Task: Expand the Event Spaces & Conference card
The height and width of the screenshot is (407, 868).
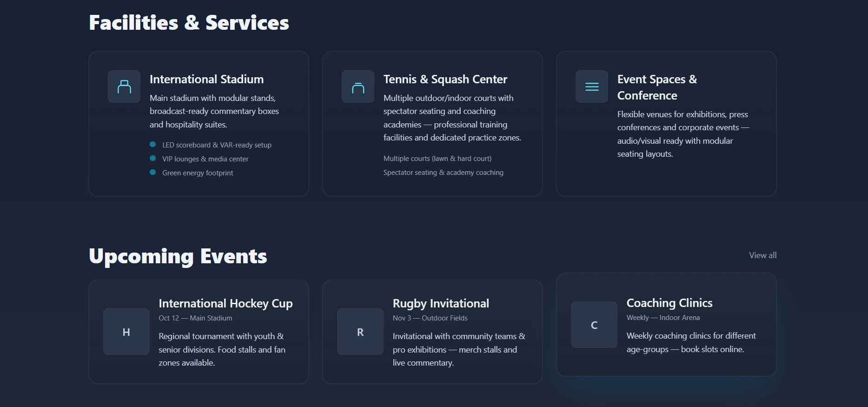Action: pyautogui.click(x=666, y=123)
